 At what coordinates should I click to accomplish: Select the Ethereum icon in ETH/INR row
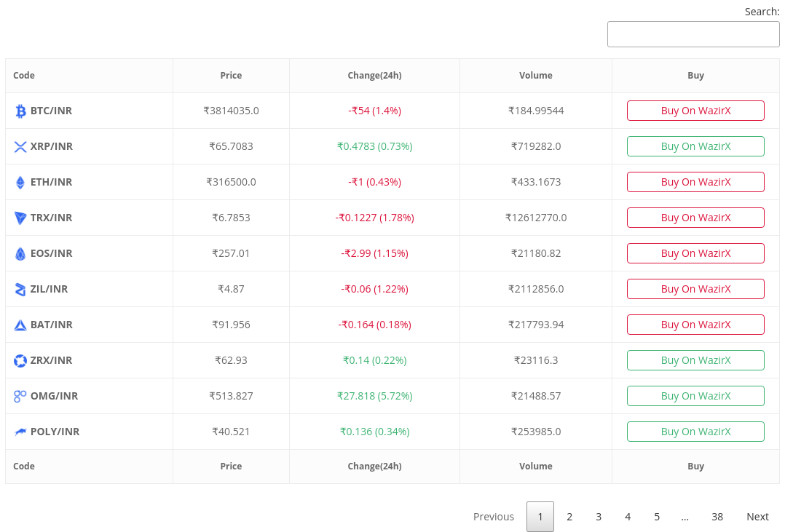pyautogui.click(x=20, y=182)
